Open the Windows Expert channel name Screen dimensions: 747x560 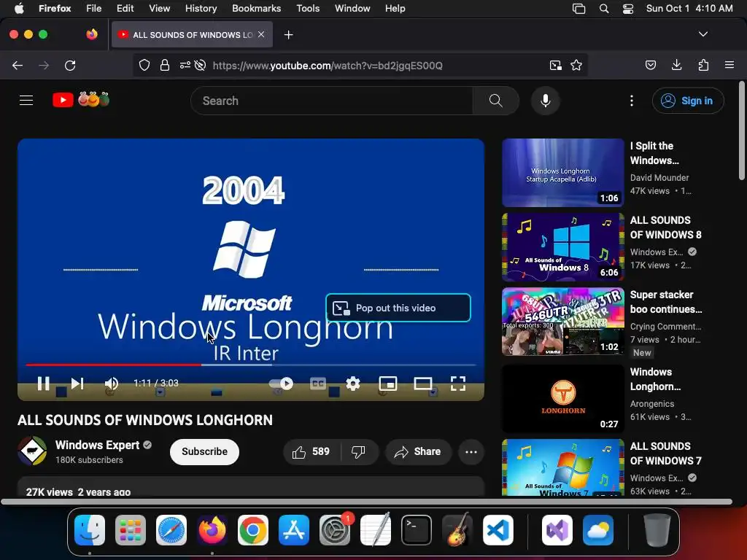click(x=97, y=445)
